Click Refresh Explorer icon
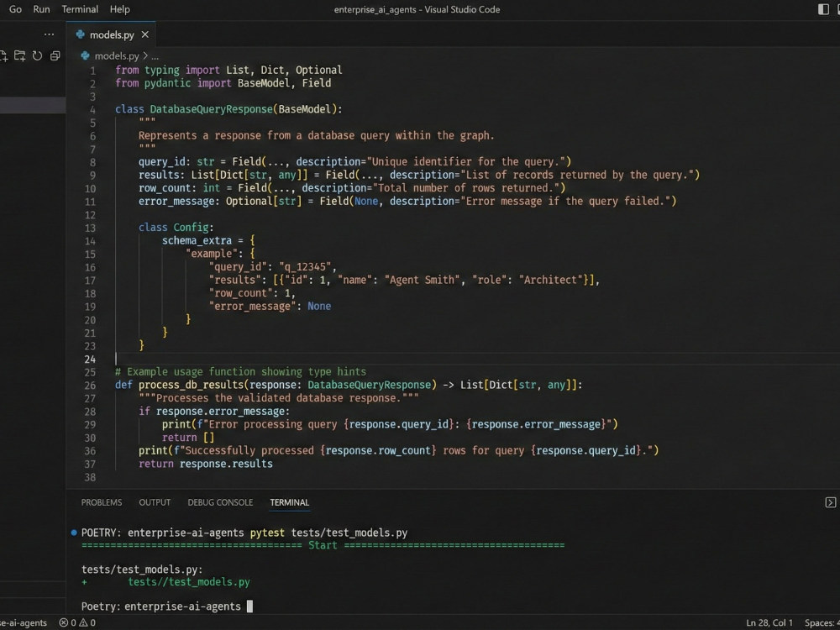840x630 pixels. click(x=38, y=55)
